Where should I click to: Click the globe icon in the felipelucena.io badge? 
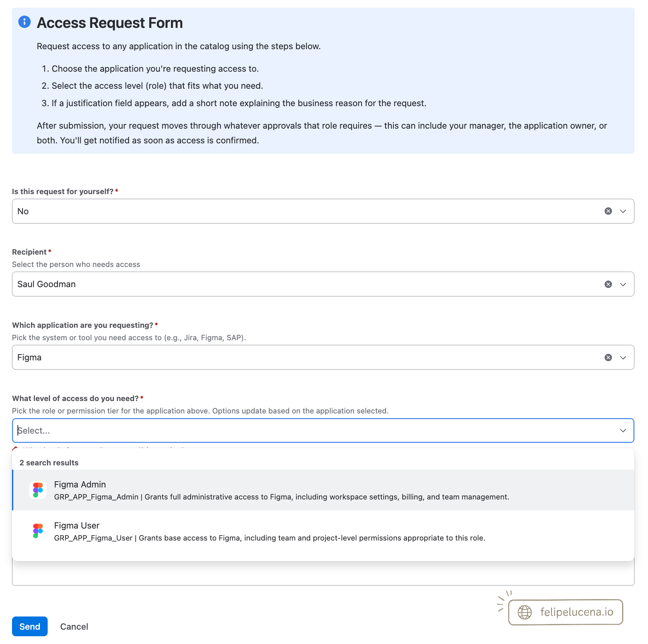[525, 612]
